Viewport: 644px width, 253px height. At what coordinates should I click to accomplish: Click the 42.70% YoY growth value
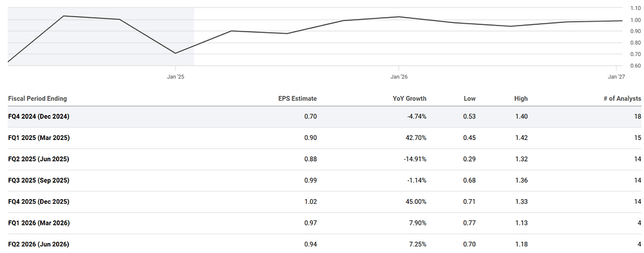coord(415,138)
